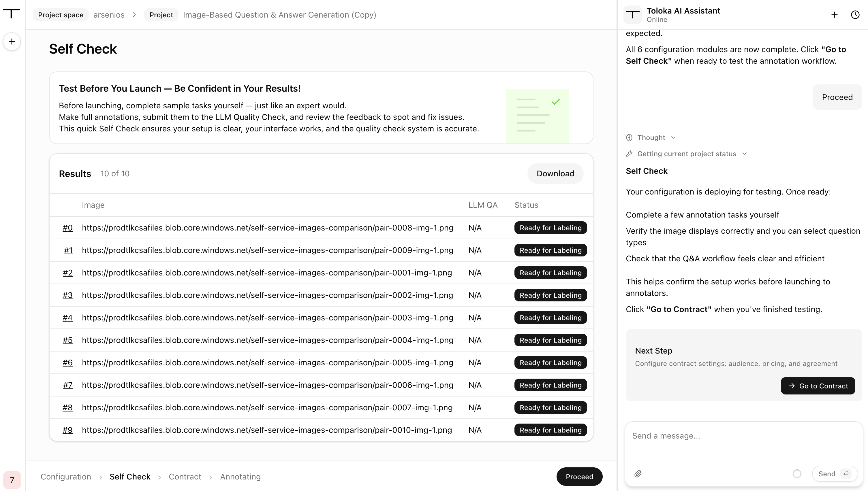The height and width of the screenshot is (491, 868).
Task: Click Proceed message bubble in chat
Action: pyautogui.click(x=837, y=97)
